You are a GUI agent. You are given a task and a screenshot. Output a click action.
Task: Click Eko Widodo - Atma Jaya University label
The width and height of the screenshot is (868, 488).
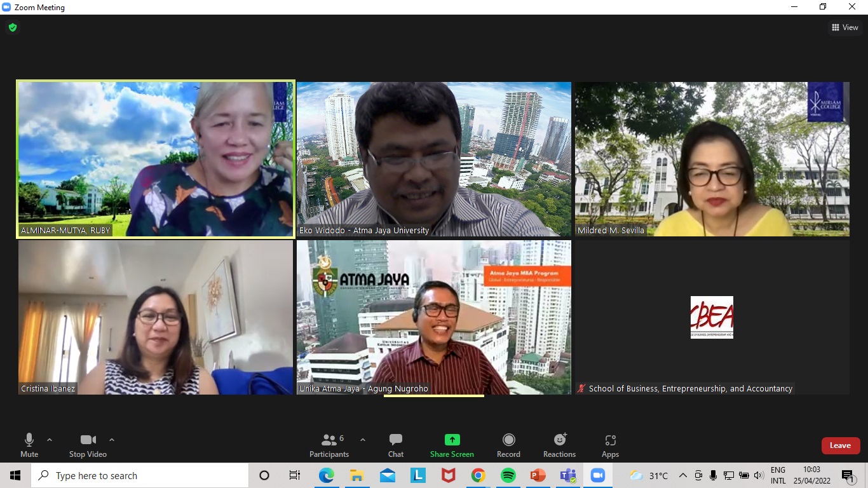(x=364, y=230)
